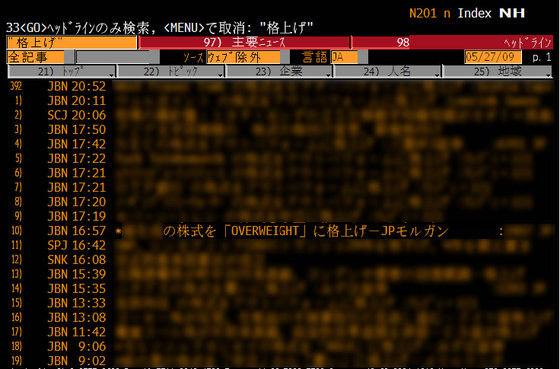Image resolution: width=560 pixels, height=369 pixels.
Task: Expand the 22) トピック dropdown
Action: (171, 71)
